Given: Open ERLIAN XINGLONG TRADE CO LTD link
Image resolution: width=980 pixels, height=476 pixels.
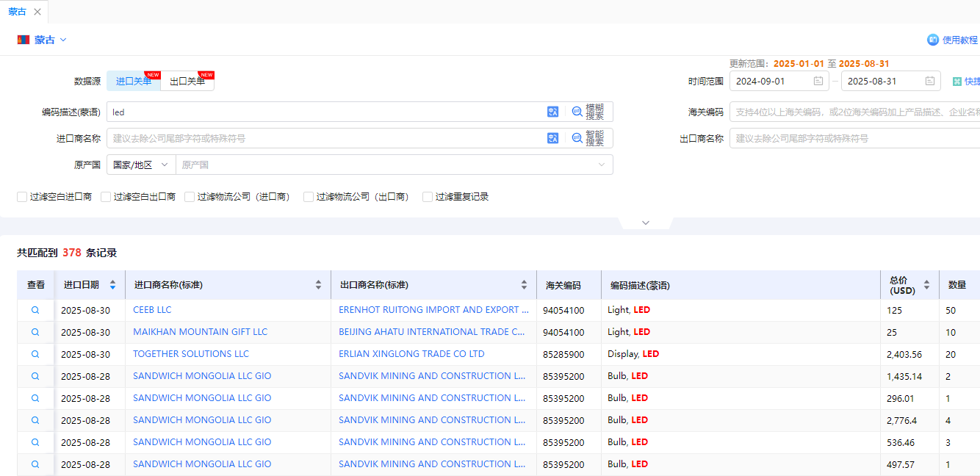Looking at the screenshot, I should click(x=411, y=354).
